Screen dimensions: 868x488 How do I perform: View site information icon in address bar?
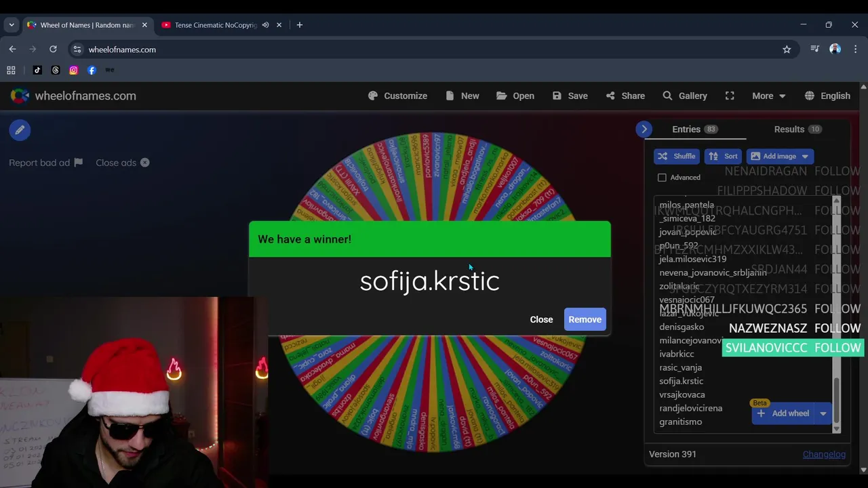point(77,49)
